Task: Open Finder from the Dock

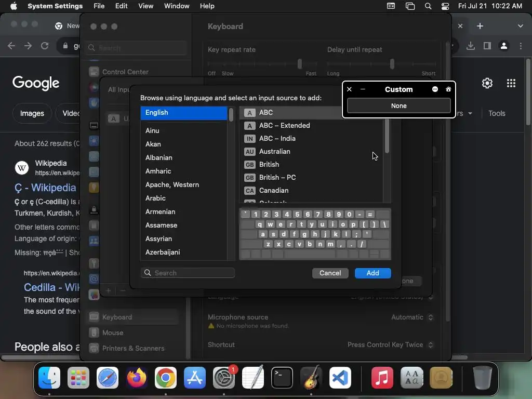Action: (49, 378)
